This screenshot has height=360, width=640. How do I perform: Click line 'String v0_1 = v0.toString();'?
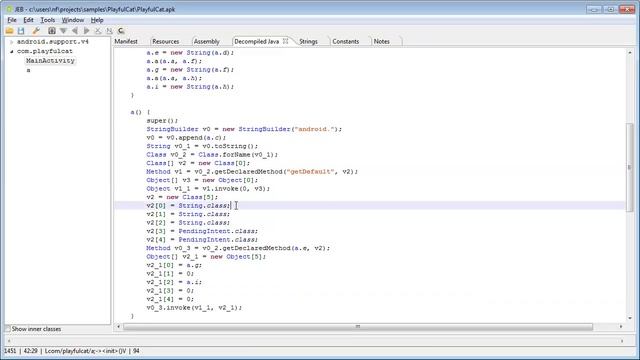(202, 146)
